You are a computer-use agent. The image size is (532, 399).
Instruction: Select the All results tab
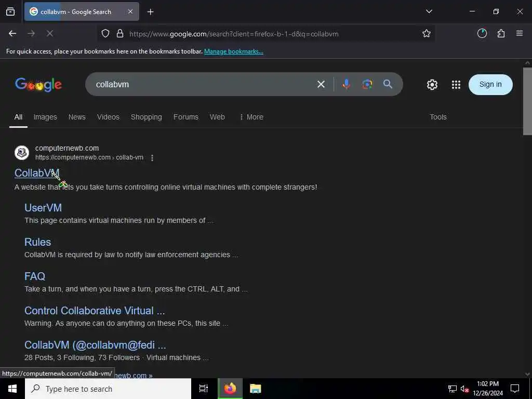(x=18, y=117)
